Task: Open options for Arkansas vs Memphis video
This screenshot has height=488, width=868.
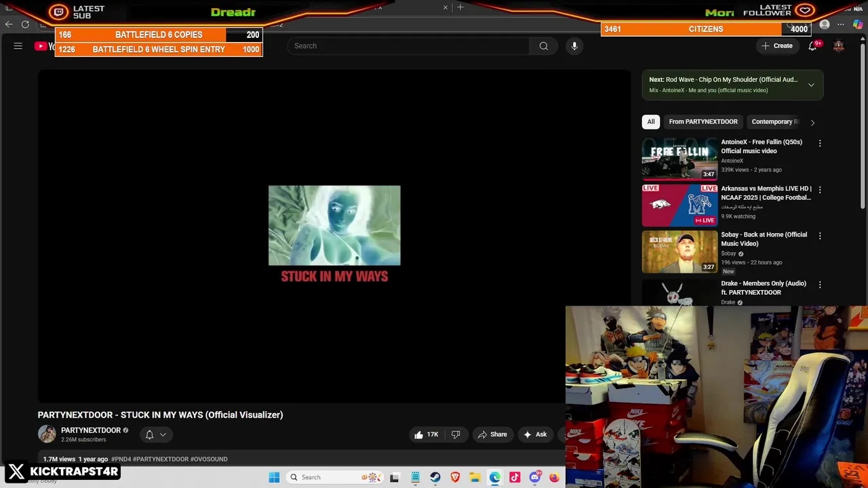Action: (820, 190)
